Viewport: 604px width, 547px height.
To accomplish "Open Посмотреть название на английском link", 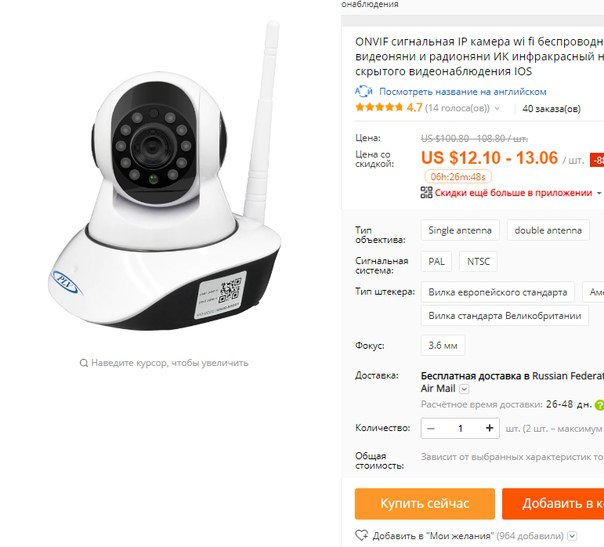I will [463, 92].
